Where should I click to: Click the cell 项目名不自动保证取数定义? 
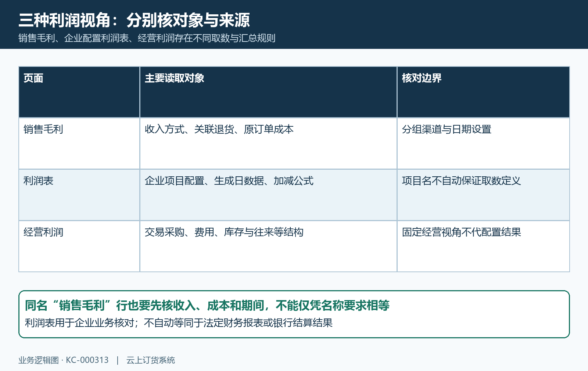point(483,195)
